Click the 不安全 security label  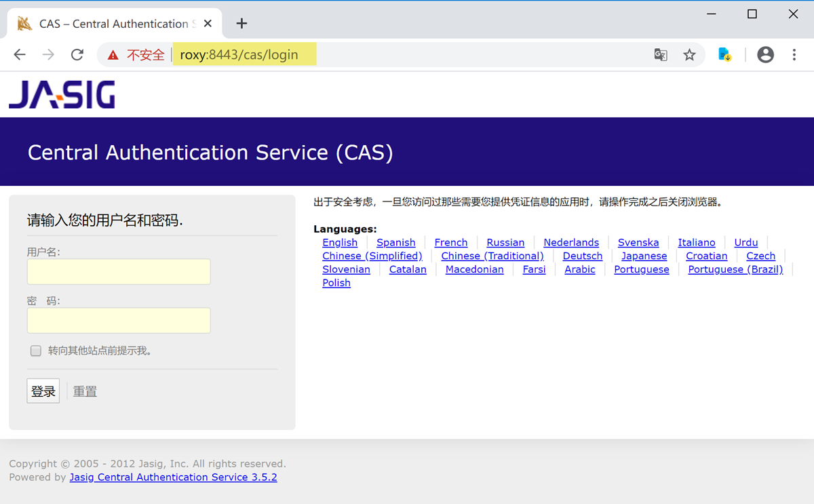click(146, 55)
